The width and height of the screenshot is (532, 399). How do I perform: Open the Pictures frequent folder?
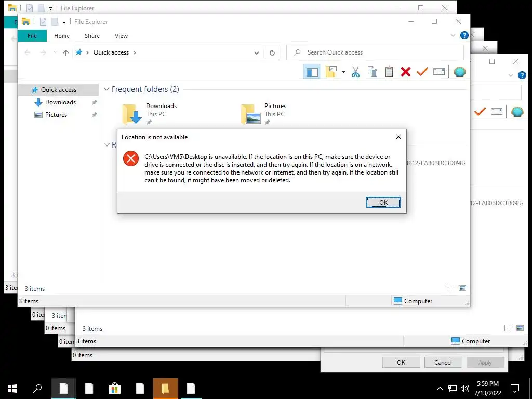pyautogui.click(x=263, y=114)
